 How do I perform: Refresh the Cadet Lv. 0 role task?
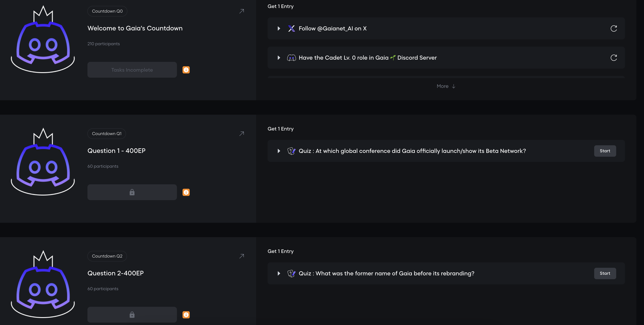(x=614, y=58)
